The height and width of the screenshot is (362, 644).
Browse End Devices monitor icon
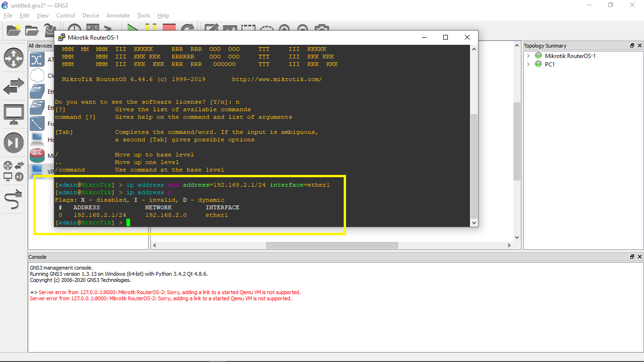[14, 115]
